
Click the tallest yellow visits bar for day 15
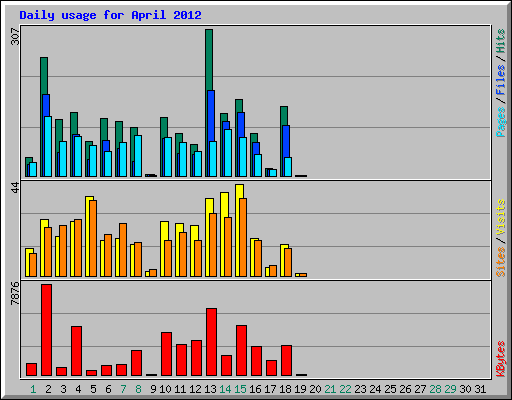(239, 191)
